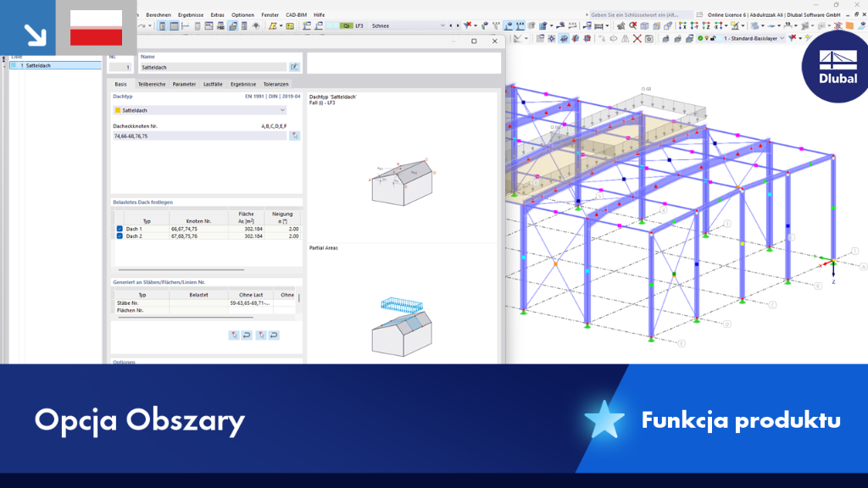Click the red X delete icon in toolbar
The image size is (868, 488).
pyautogui.click(x=637, y=38)
